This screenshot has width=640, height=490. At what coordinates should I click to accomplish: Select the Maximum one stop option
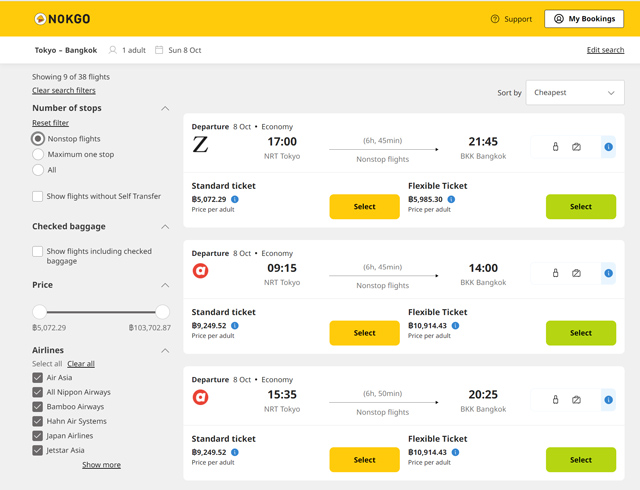tap(38, 154)
